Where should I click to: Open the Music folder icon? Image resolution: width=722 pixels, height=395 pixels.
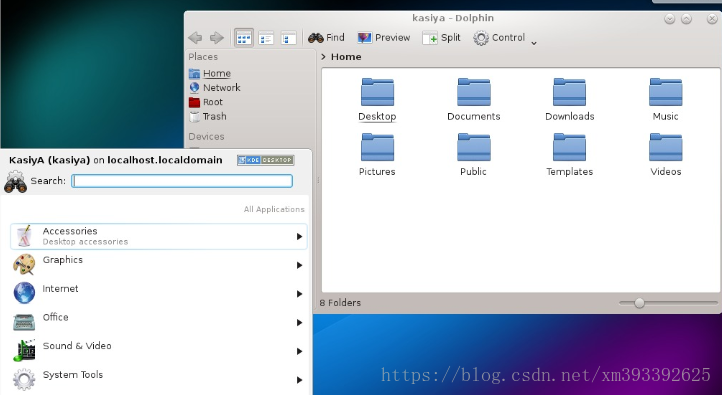665,92
